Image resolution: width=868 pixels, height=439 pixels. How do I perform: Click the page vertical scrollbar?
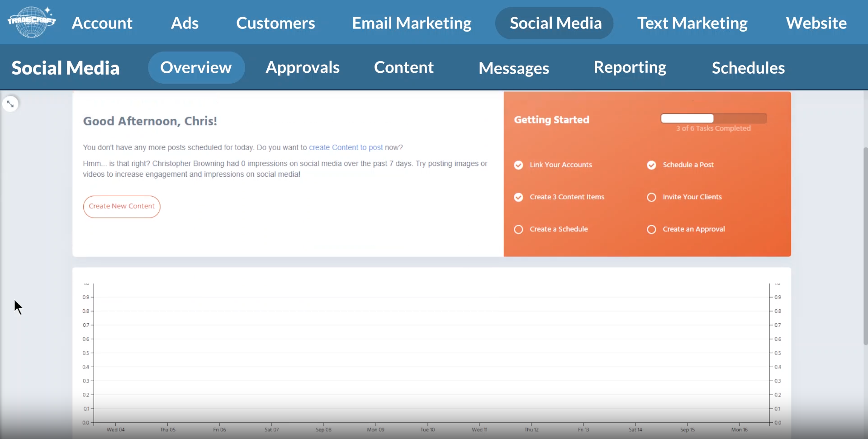(865, 246)
